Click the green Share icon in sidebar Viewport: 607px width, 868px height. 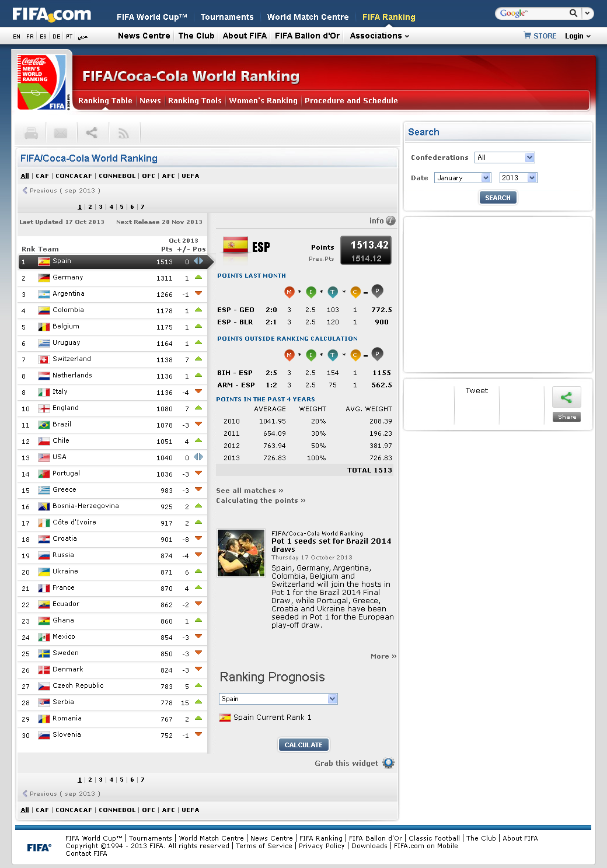click(x=566, y=398)
